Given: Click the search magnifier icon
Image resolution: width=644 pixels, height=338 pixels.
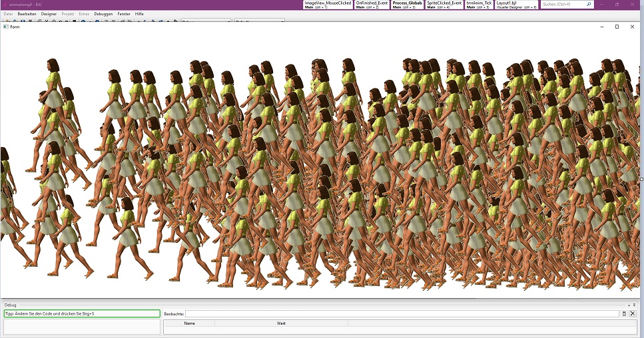Looking at the screenshot, I should (x=589, y=5).
